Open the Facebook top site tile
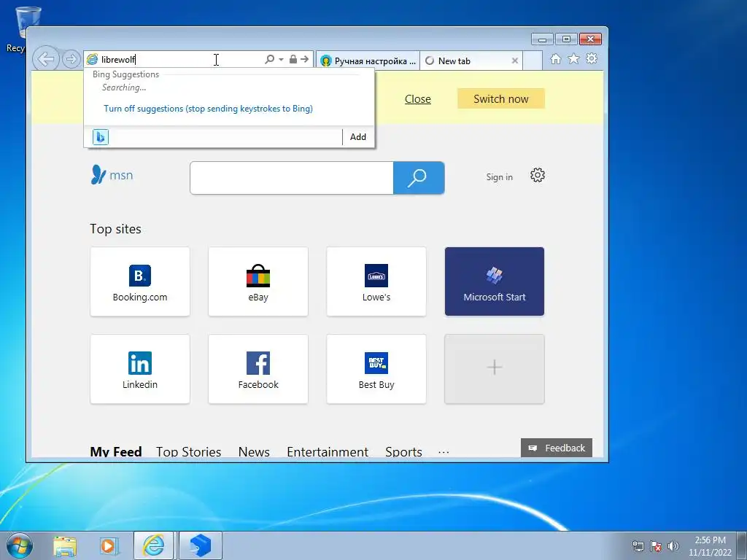 [x=258, y=369]
